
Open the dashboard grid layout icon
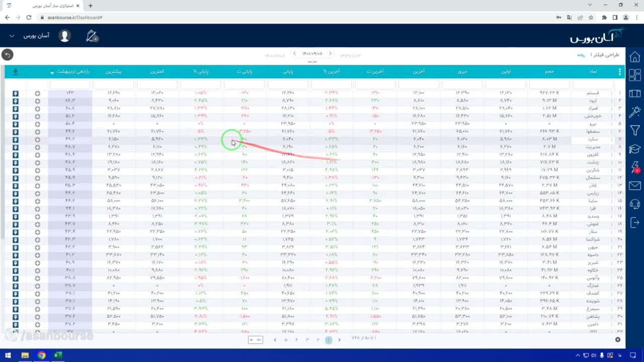635,75
